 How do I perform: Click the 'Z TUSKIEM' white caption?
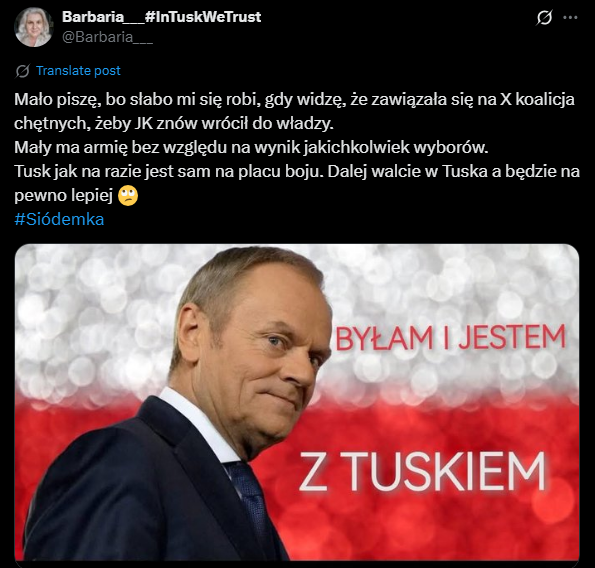tap(422, 472)
